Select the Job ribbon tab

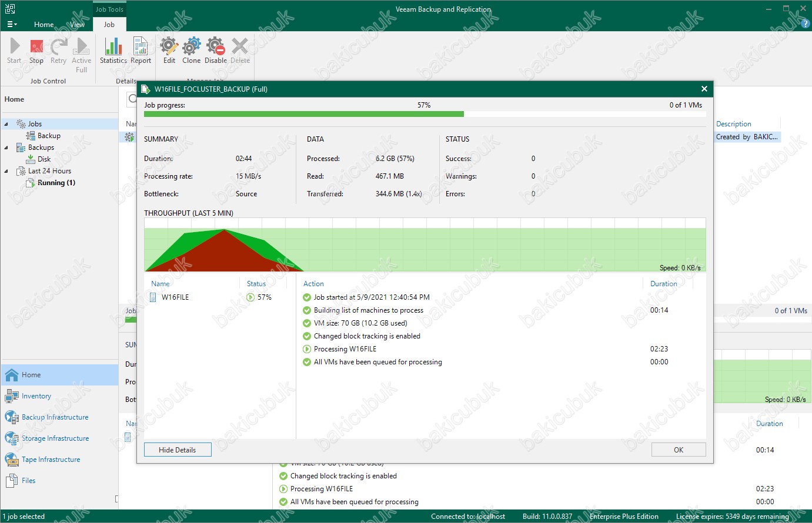point(109,25)
